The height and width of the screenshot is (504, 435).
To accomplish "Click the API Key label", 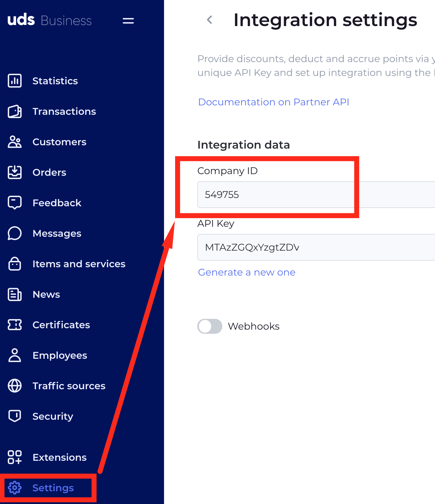I will 216,223.
